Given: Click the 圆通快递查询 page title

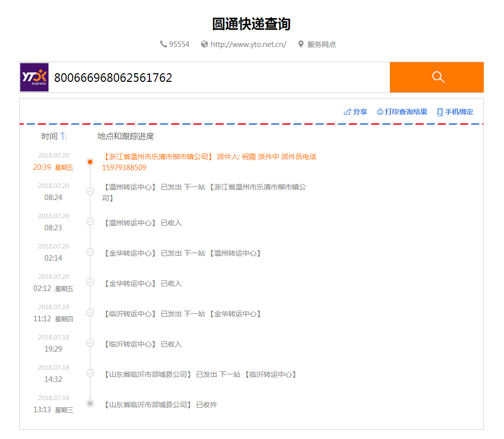Looking at the screenshot, I should [x=251, y=24].
